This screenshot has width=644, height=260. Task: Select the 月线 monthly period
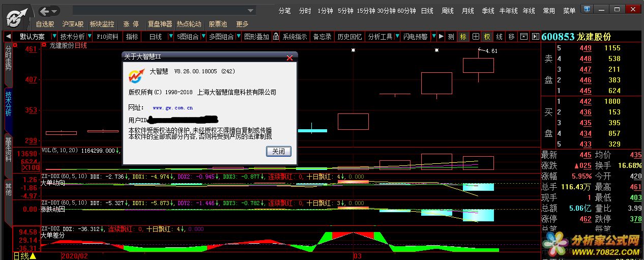[468, 11]
